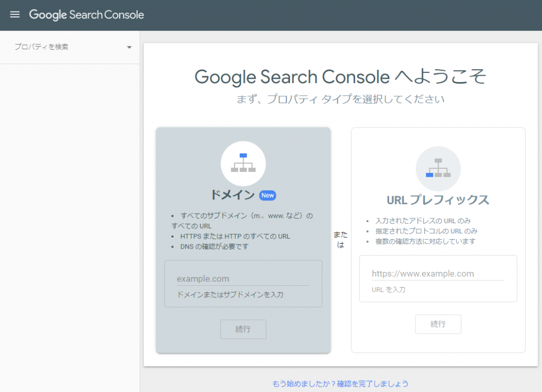Focus the https://www.example.com URL input field
Image resolution: width=542 pixels, height=392 pixels.
click(x=438, y=274)
